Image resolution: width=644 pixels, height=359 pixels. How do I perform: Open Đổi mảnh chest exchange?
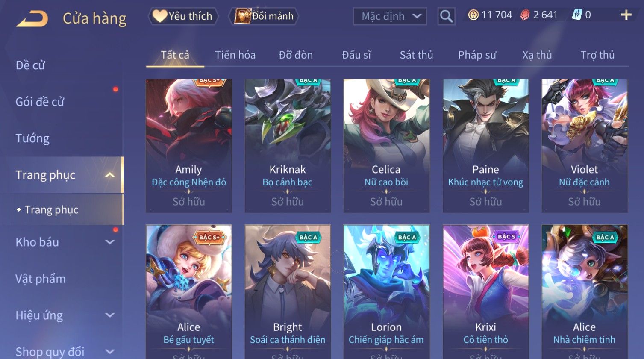(264, 16)
